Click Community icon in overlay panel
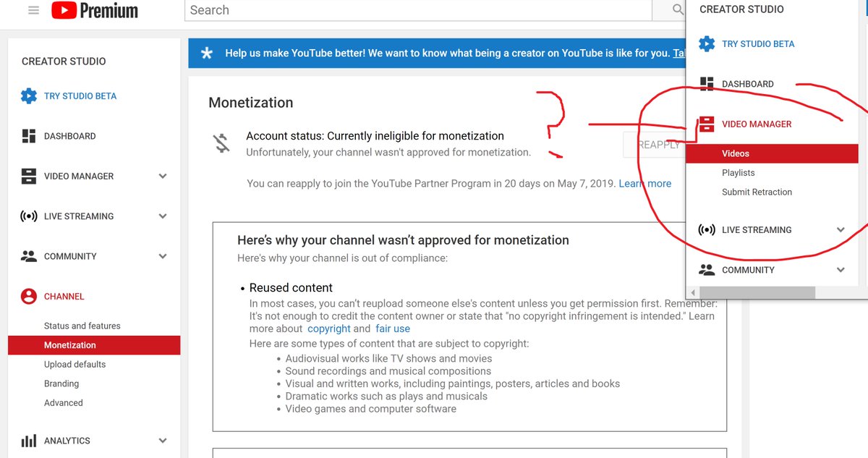Viewport: 868px width, 458px height. (x=707, y=270)
